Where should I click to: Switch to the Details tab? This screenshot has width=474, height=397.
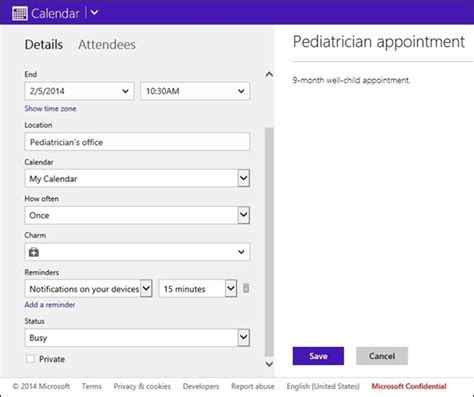coord(44,44)
